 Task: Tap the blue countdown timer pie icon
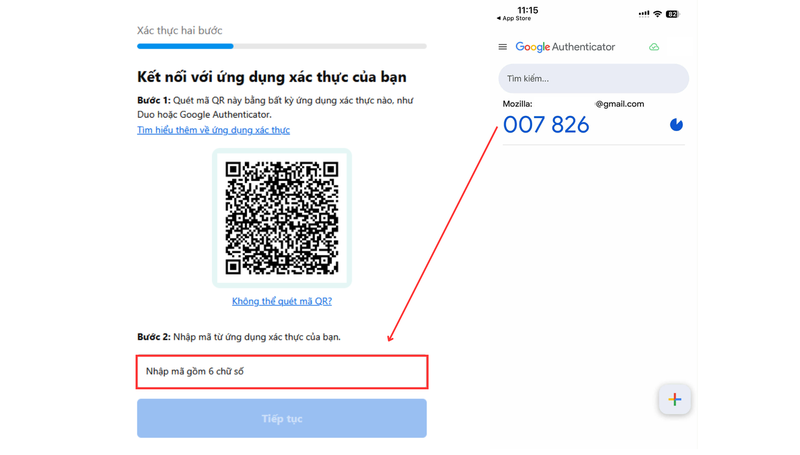(676, 124)
